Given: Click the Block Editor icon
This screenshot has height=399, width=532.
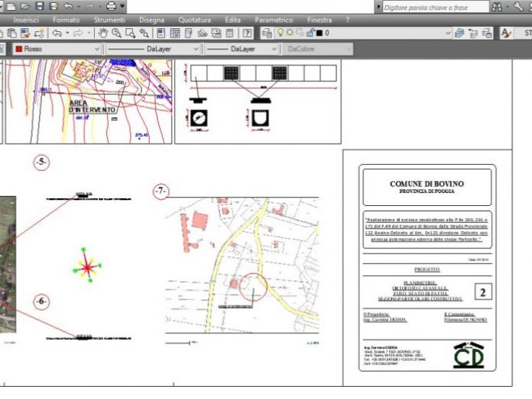Looking at the screenshot, I should point(39,33).
